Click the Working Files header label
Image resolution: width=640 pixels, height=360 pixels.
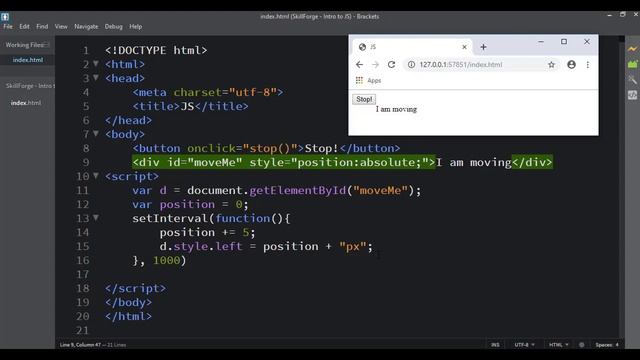[24, 45]
